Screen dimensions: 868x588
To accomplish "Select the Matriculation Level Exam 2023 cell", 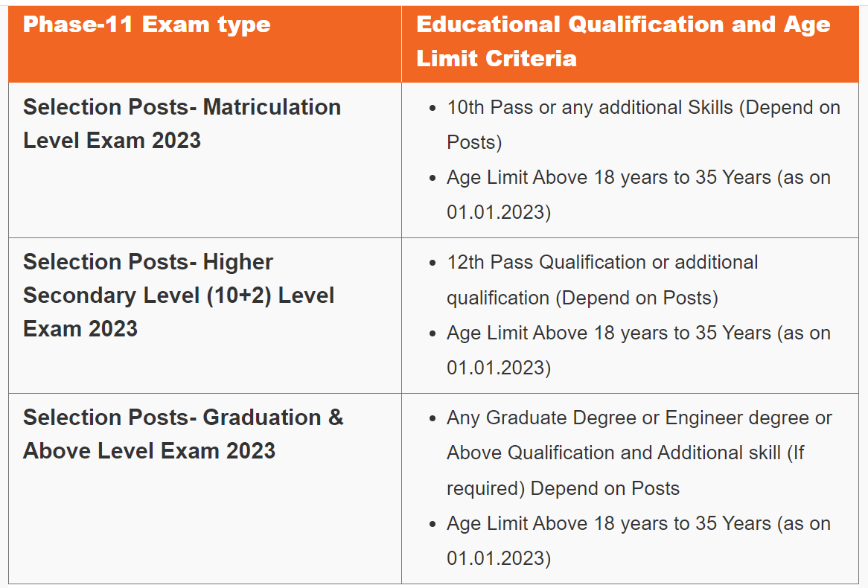I will 182,124.
